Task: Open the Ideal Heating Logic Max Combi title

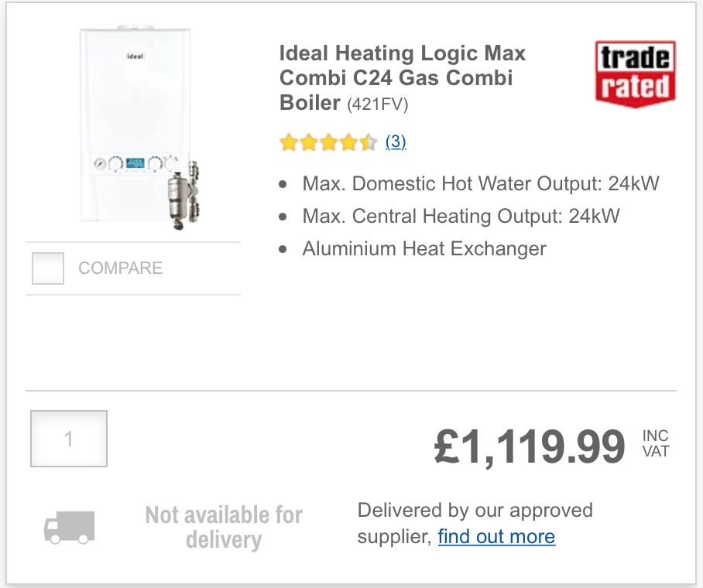Action: click(402, 78)
